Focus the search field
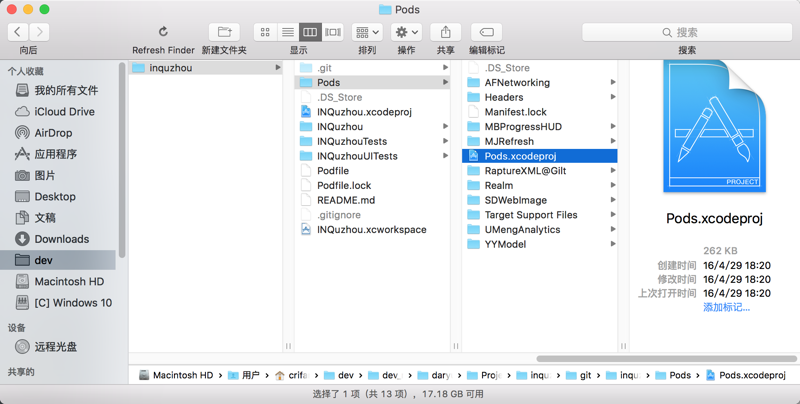The width and height of the screenshot is (800, 404). (x=687, y=32)
